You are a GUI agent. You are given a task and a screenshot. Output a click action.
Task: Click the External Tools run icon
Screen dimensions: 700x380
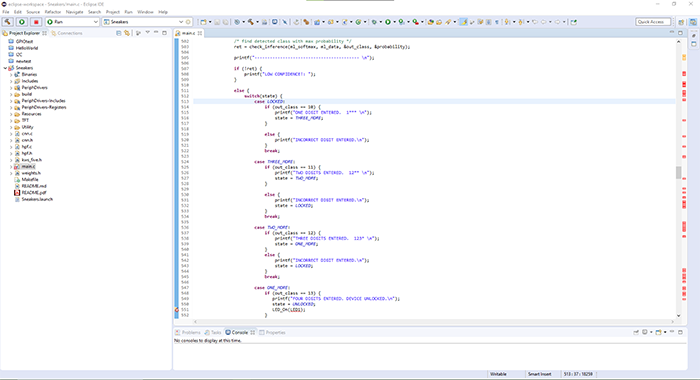[416, 22]
